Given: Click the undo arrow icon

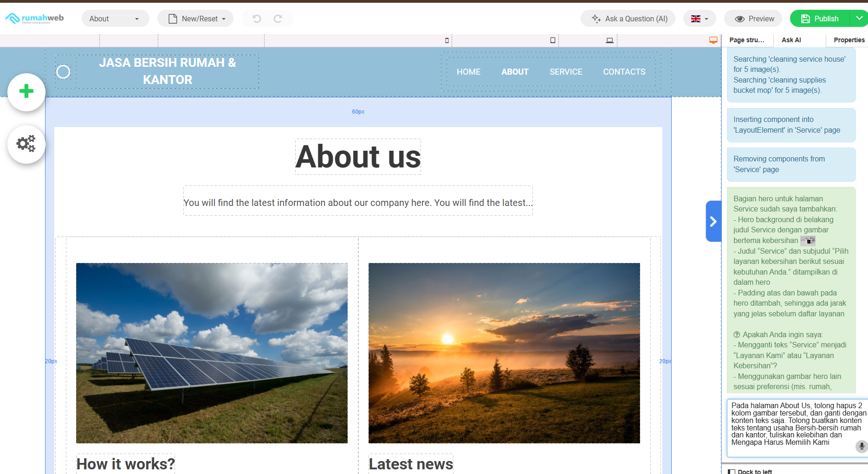Looking at the screenshot, I should point(257,19).
